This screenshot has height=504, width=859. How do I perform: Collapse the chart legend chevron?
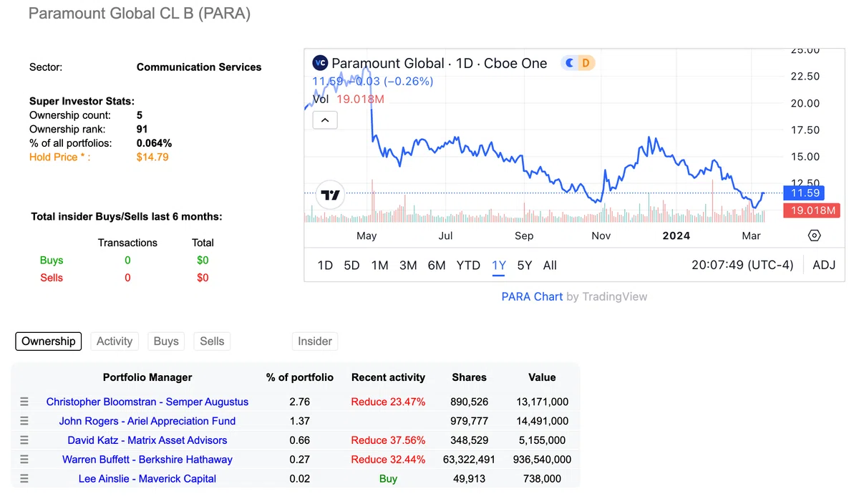coord(324,120)
